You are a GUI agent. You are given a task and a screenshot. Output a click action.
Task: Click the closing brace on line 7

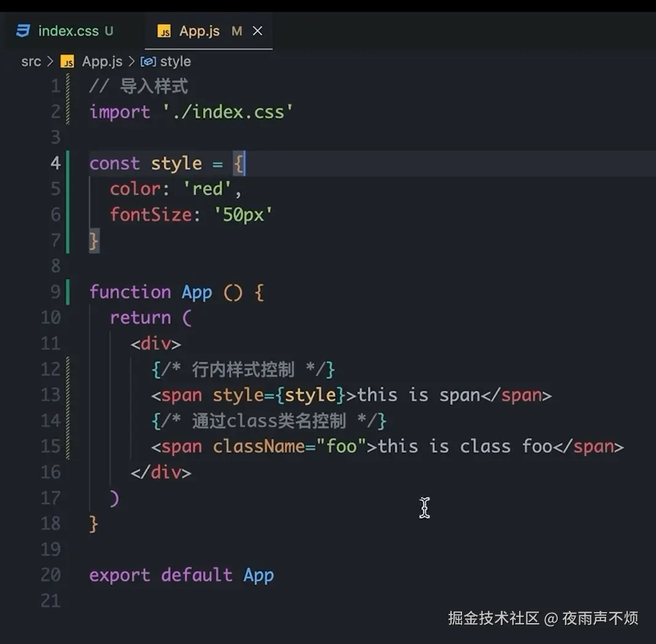(94, 241)
